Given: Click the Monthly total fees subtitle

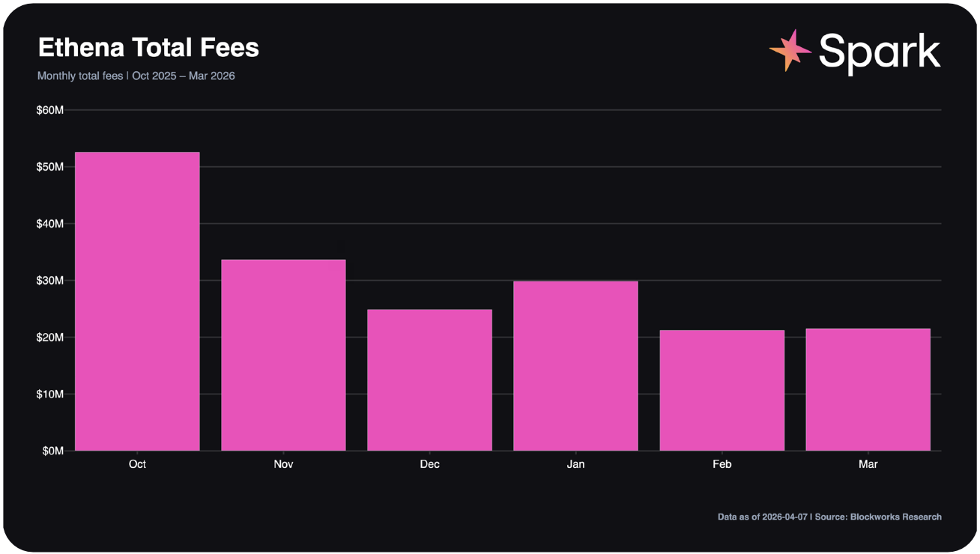Looking at the screenshot, I should coord(136,76).
